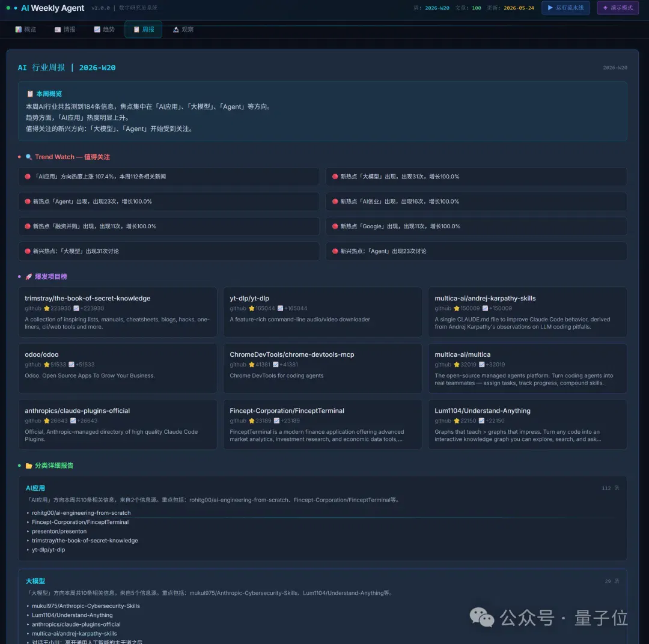Click the 2026-W20 week value in header

437,8
